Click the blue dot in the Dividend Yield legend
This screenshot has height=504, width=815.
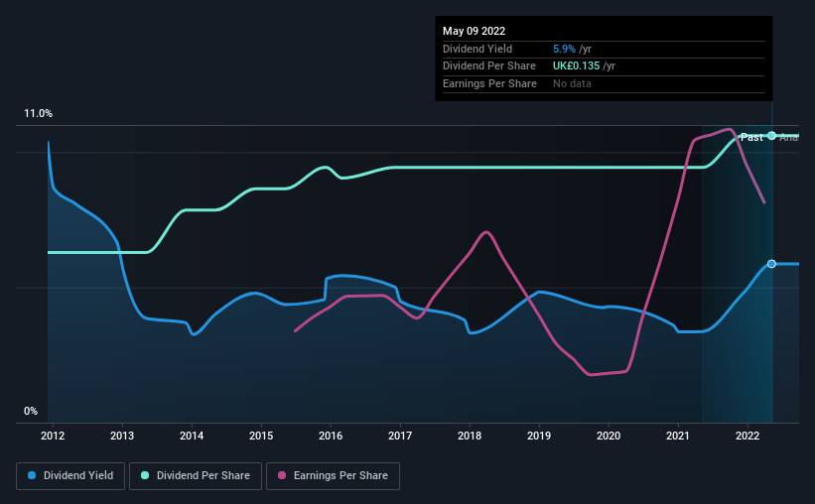[x=32, y=476]
